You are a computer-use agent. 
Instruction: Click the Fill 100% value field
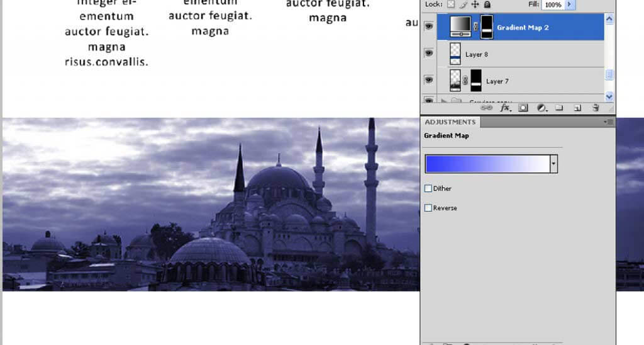(553, 4)
